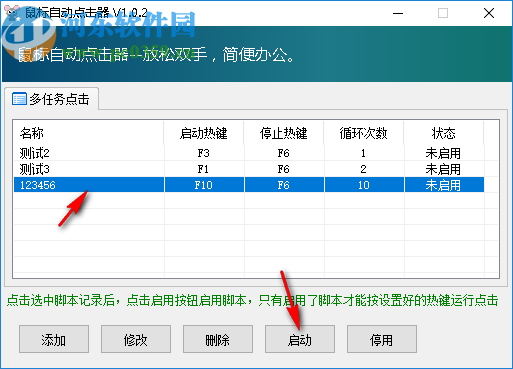Click the F1 start hotkey cell

(x=203, y=169)
